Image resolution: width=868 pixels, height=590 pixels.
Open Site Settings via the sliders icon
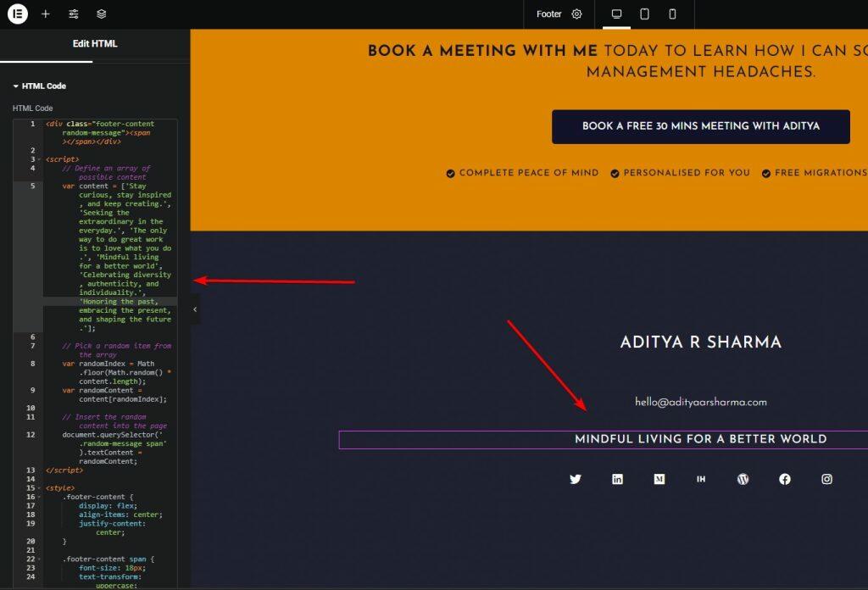click(x=73, y=14)
